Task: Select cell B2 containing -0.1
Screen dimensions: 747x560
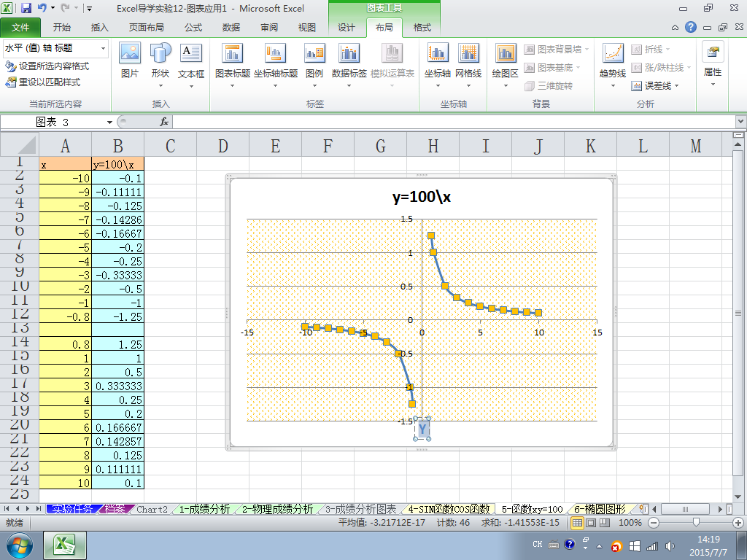Action: 117,178
